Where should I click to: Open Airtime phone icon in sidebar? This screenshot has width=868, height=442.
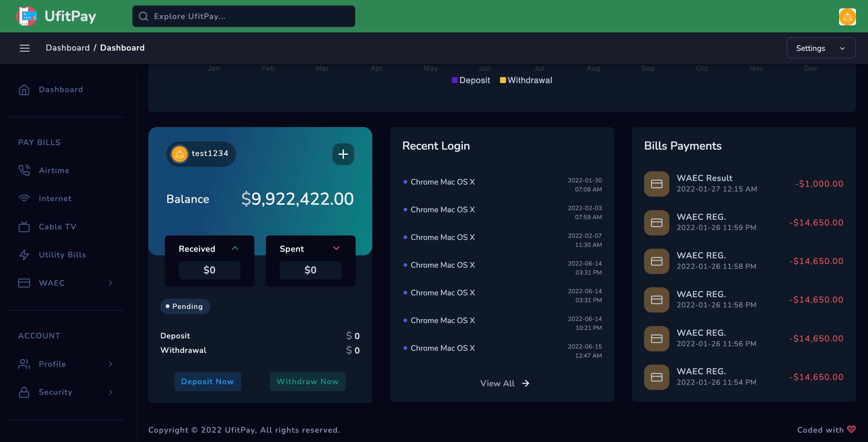[24, 170]
